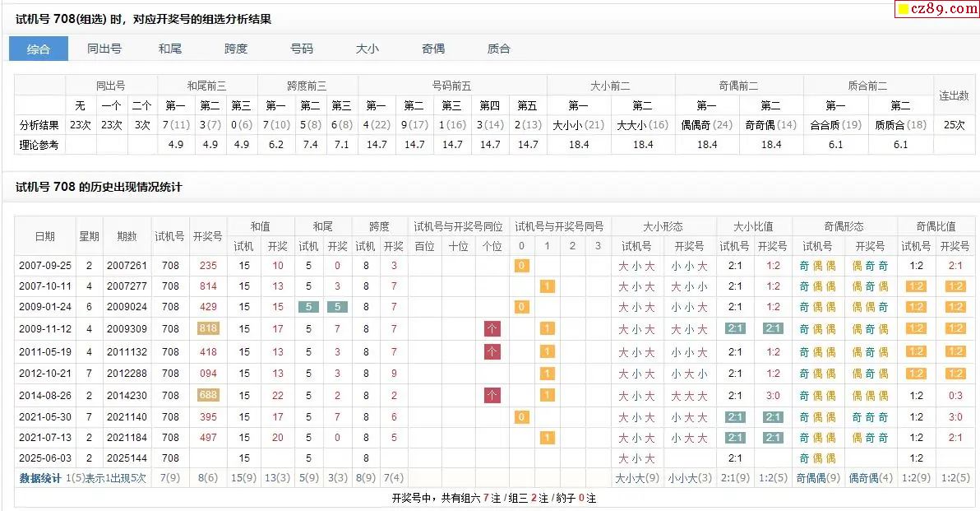Click the red 个 badge in row 2014-08-26
Screen dimensions: 980x511
tap(492, 395)
